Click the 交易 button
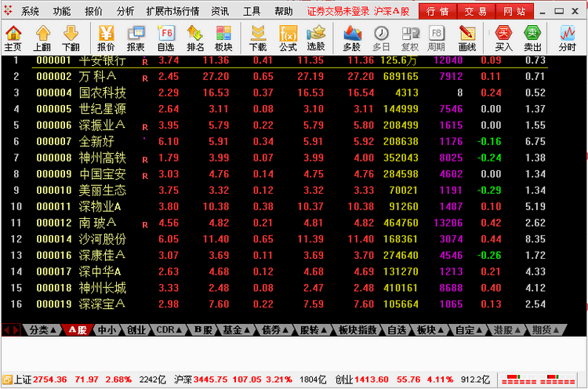The height and width of the screenshot is (389, 588). pyautogui.click(x=476, y=11)
